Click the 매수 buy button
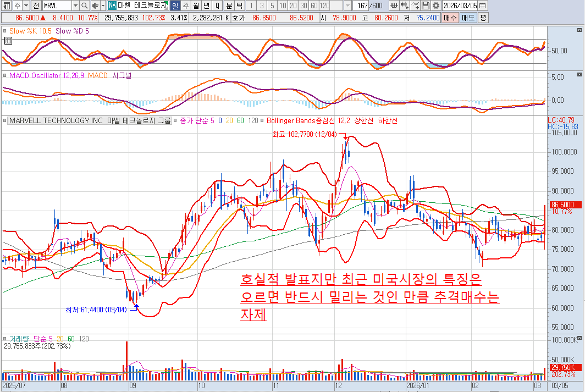 click(x=450, y=18)
